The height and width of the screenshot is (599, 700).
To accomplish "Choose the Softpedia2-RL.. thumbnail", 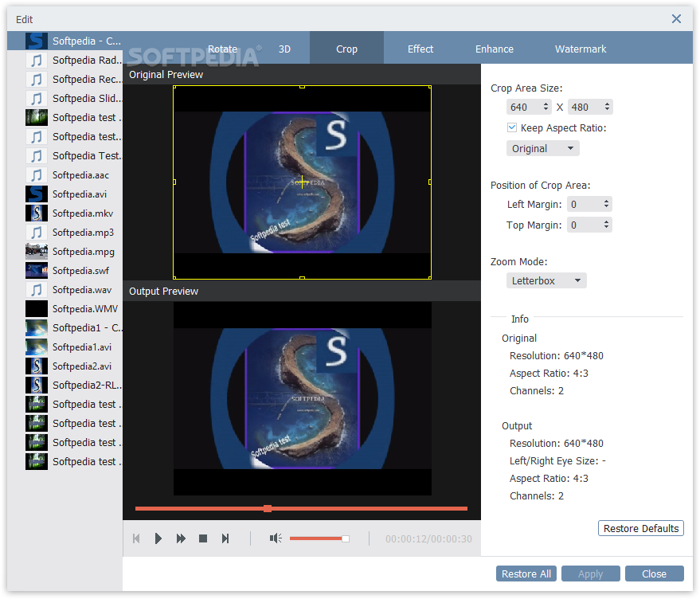I will coord(37,385).
